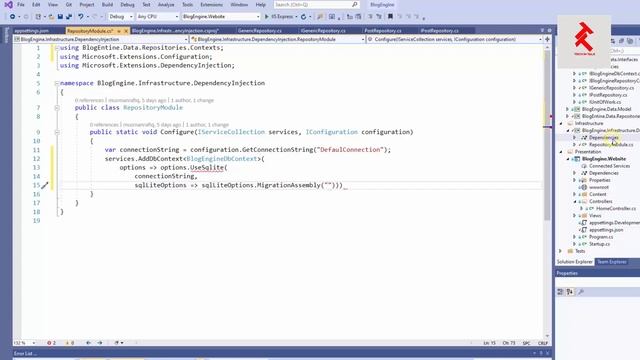Collapse the Controllers folder in Solution Explorer

tap(575, 202)
